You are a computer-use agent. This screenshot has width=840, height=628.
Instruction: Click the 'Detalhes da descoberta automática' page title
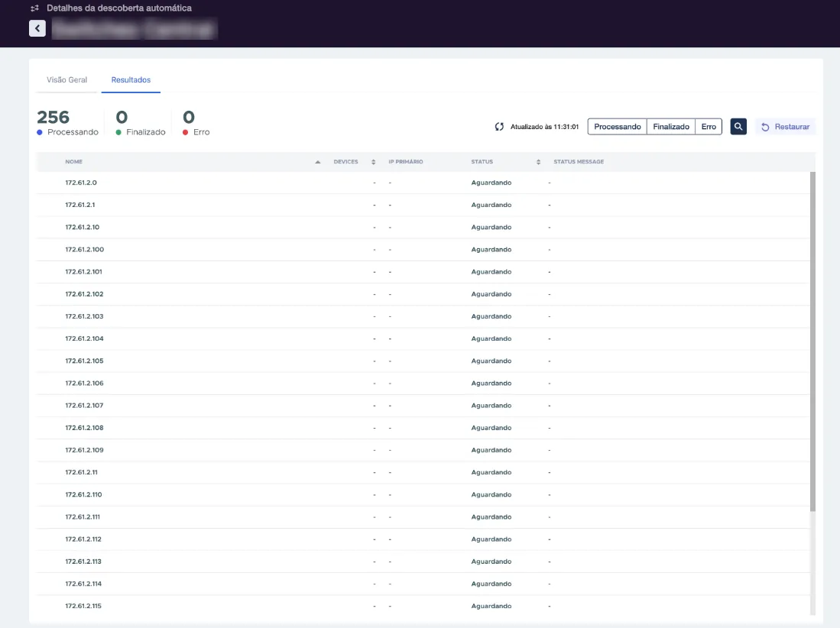click(x=119, y=8)
